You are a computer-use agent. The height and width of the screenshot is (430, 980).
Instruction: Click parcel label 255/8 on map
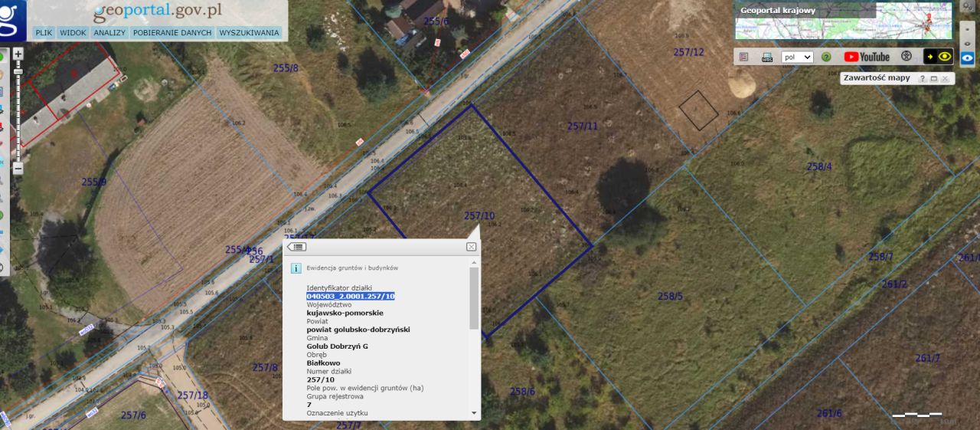pyautogui.click(x=286, y=68)
